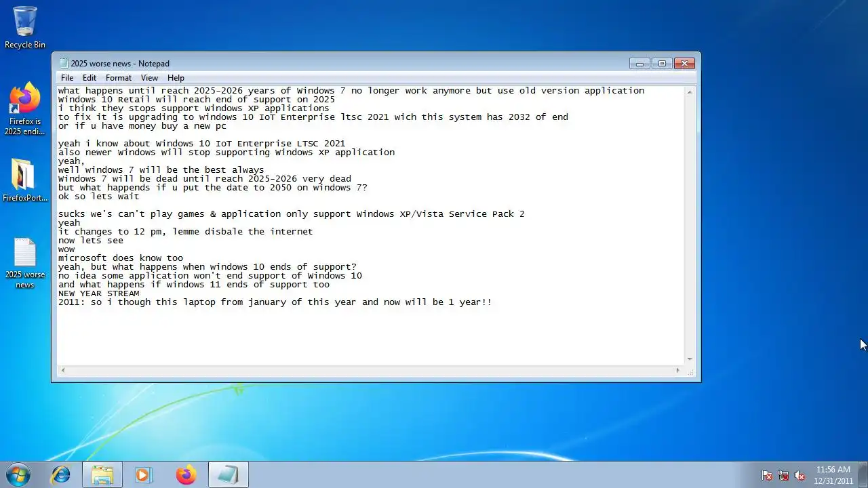Screen dimensions: 868x488
Task: Click the resize grip at Notepad's corner
Action: point(690,371)
